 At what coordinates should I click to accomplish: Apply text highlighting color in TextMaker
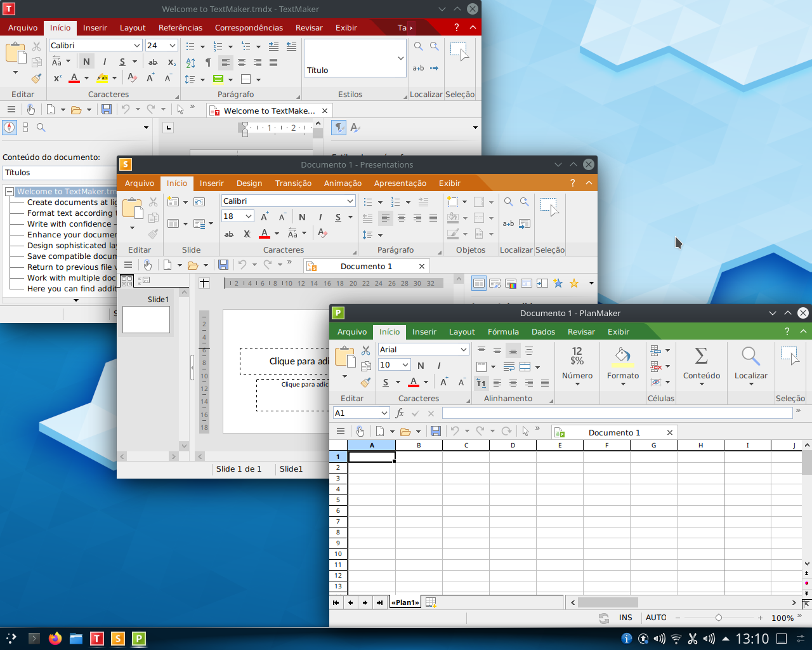(103, 77)
